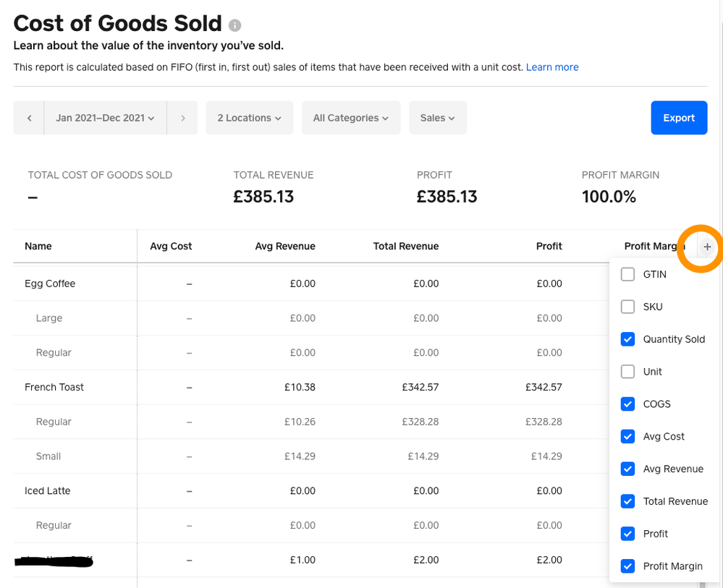This screenshot has height=588, width=723.
Task: Uncheck the Quantity Sold column
Action: pyautogui.click(x=627, y=339)
